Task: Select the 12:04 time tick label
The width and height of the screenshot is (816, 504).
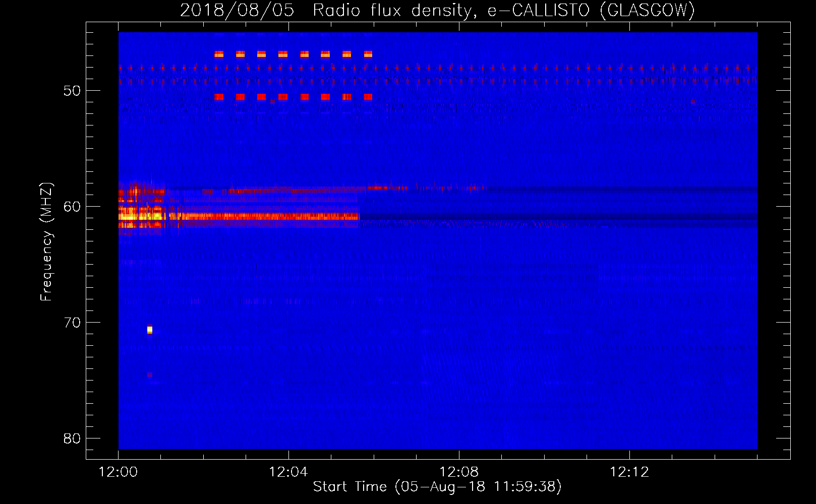Action: click(x=288, y=472)
